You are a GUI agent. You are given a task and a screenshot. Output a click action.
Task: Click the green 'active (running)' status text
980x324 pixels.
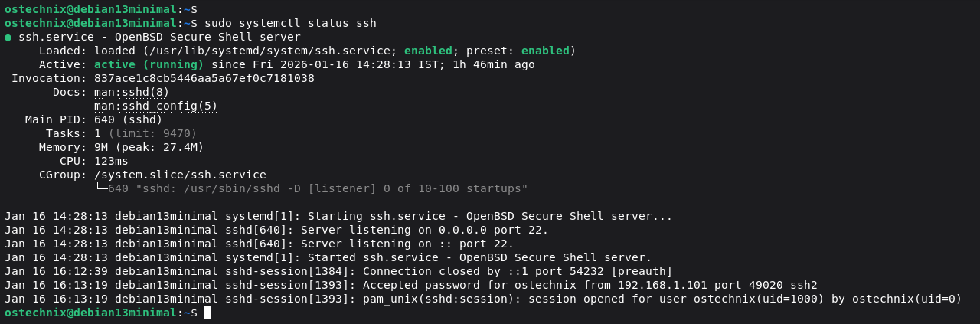(x=149, y=64)
